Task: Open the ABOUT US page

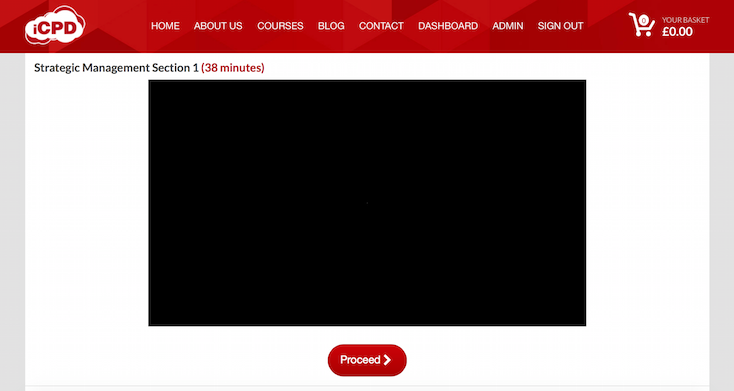Action: pyautogui.click(x=218, y=26)
